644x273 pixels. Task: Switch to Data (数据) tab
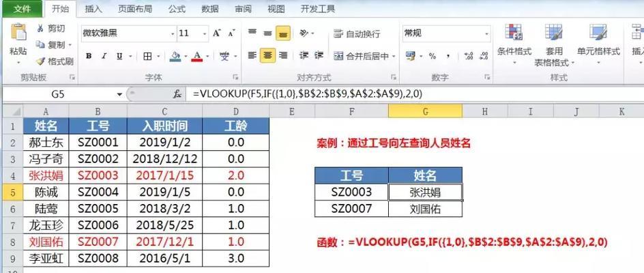click(x=210, y=9)
